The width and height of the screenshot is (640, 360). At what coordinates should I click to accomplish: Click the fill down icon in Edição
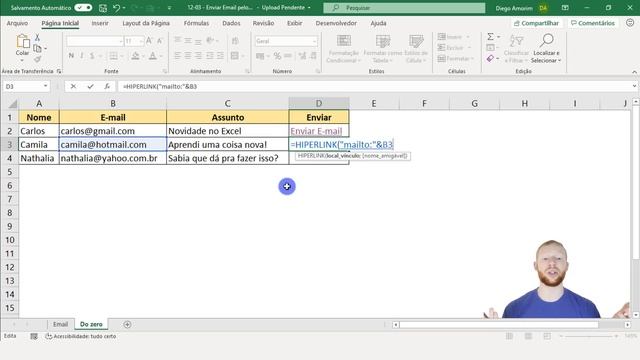[490, 48]
